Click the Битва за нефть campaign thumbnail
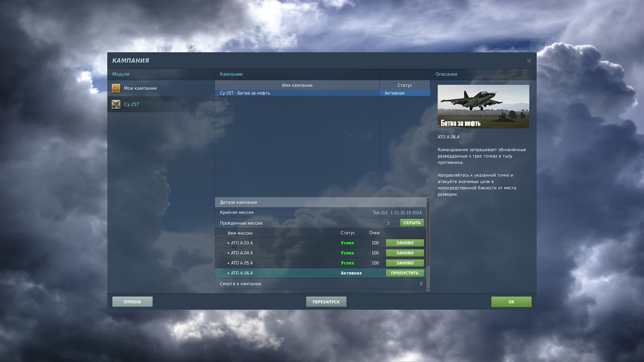Screen dimensions: 644x362 pos(483,106)
